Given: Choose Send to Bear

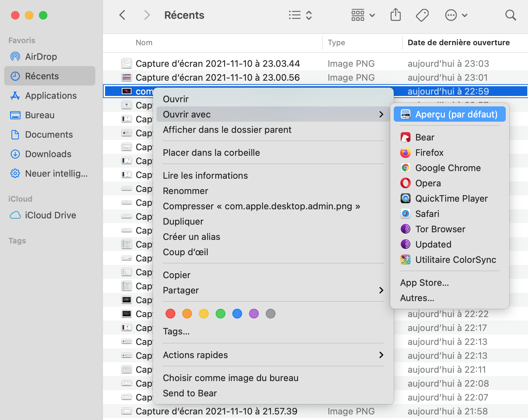Looking at the screenshot, I should [x=273, y=393].
